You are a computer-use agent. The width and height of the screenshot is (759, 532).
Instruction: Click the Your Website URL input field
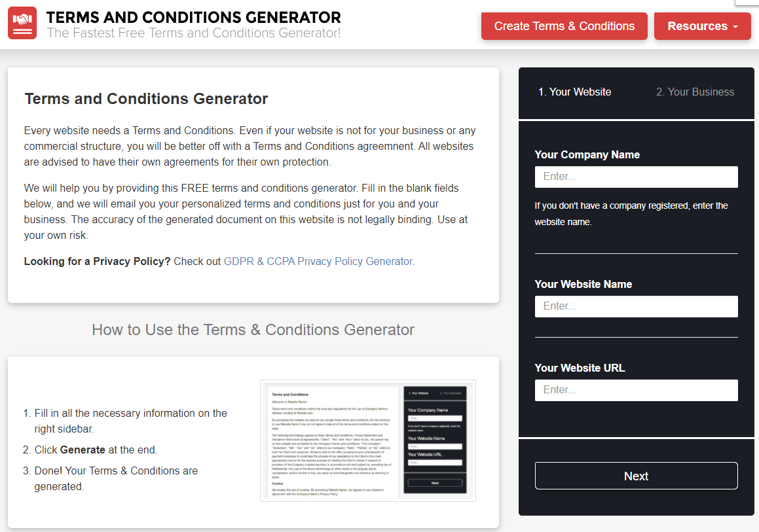coord(636,390)
